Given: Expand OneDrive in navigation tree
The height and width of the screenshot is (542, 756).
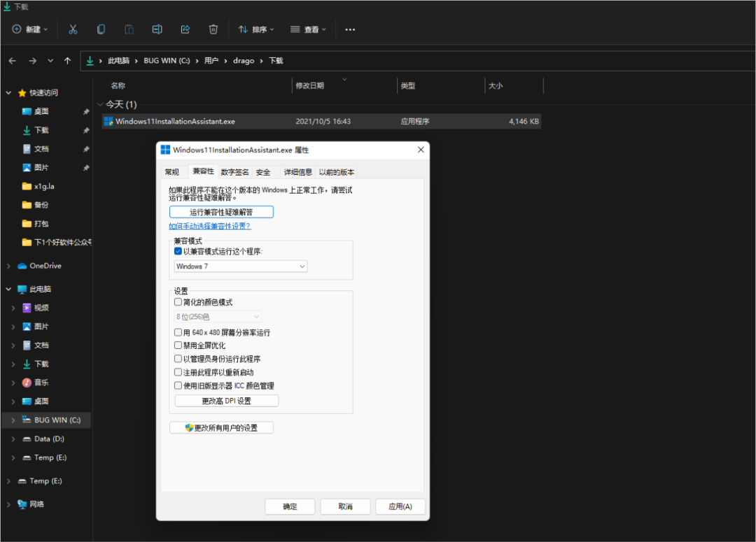Looking at the screenshot, I should (x=8, y=266).
